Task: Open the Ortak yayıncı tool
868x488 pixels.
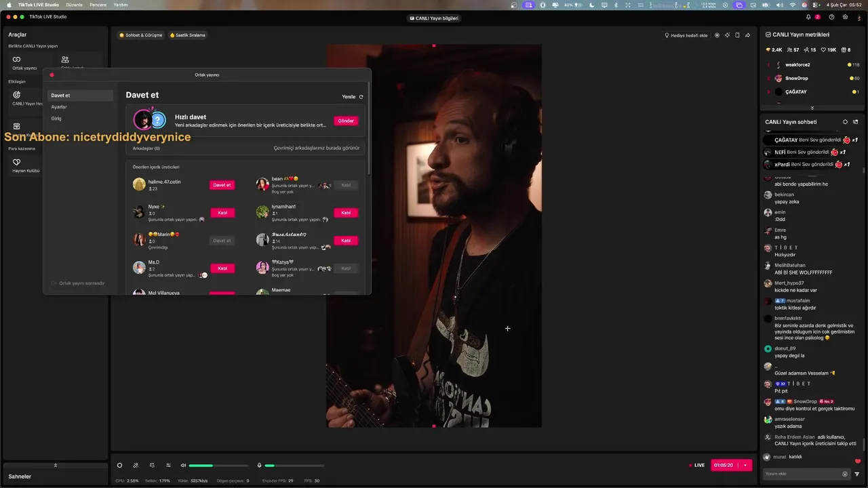Action: 24,62
